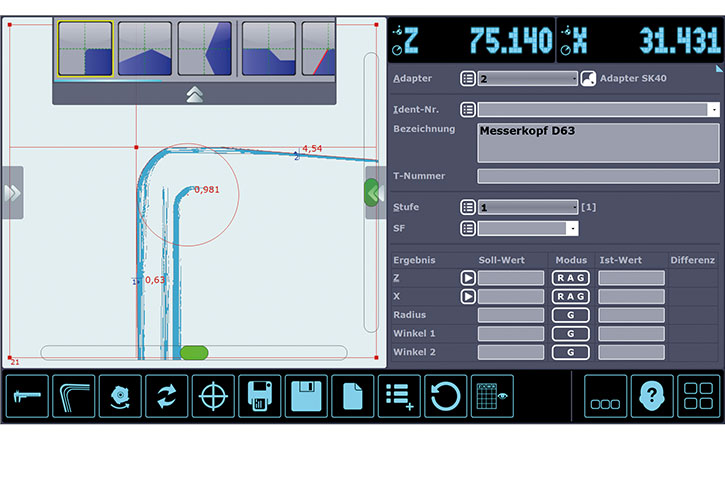725x480 pixels.
Task: Select the pointed peak edge shape thumbnail
Action: point(145,49)
